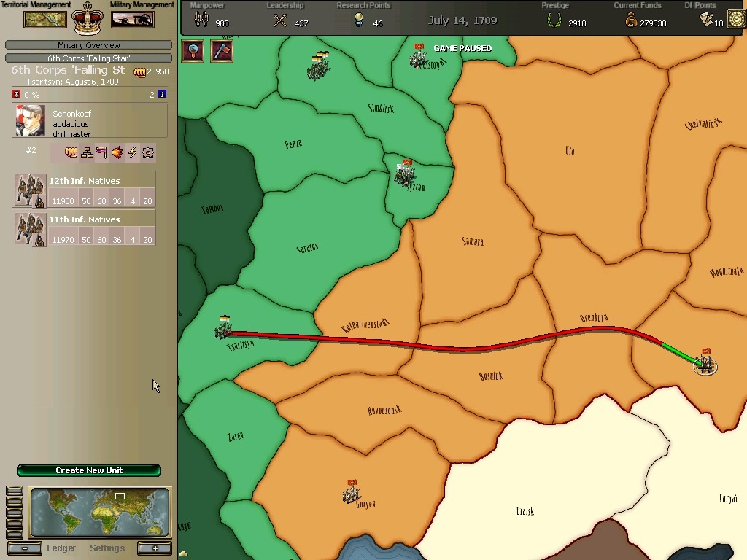This screenshot has height=560, width=747.
Task: Select the army at the movement path destination
Action: pyautogui.click(x=705, y=362)
